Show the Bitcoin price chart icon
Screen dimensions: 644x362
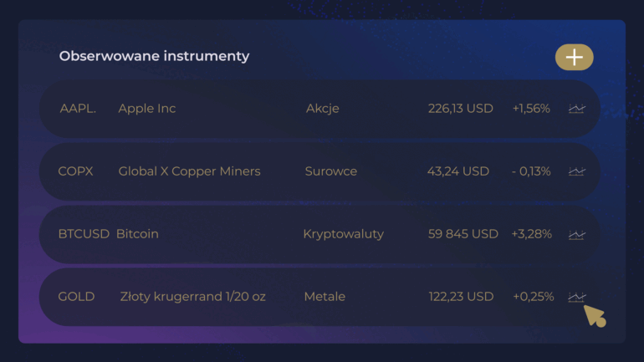click(x=577, y=235)
